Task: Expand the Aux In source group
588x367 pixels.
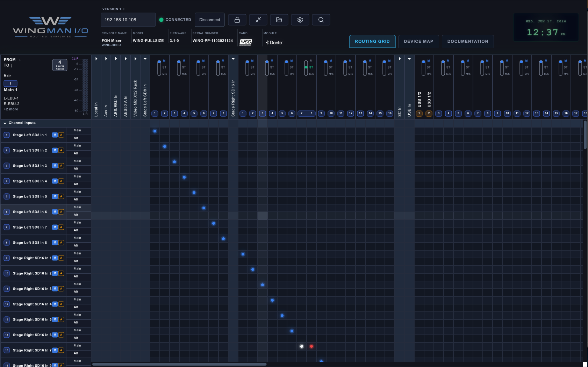Action: coord(106,59)
